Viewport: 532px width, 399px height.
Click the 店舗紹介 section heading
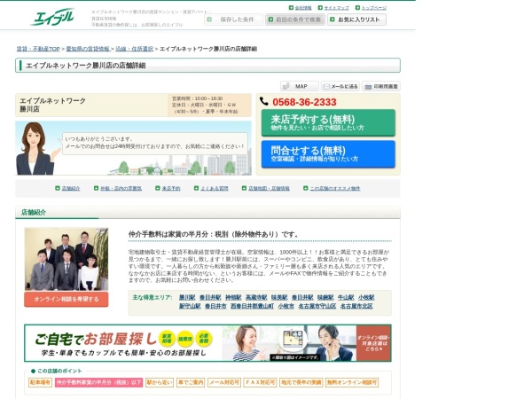pos(34,213)
